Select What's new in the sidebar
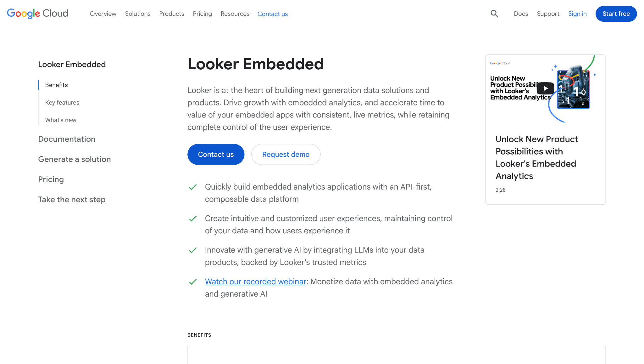 (x=60, y=120)
